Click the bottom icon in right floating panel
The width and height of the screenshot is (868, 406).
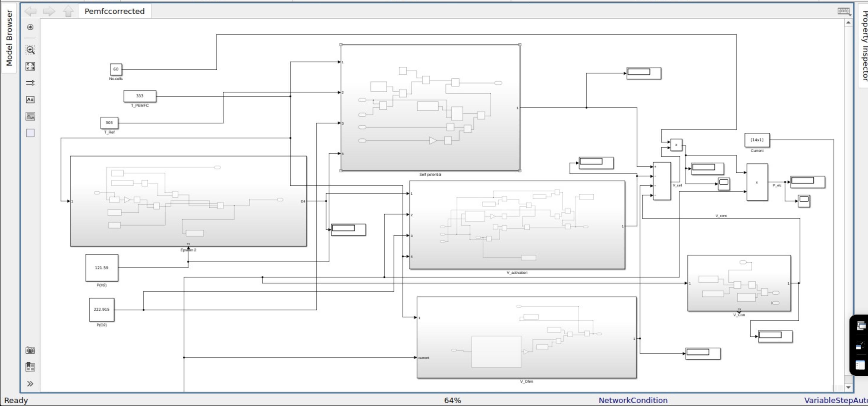pyautogui.click(x=860, y=365)
